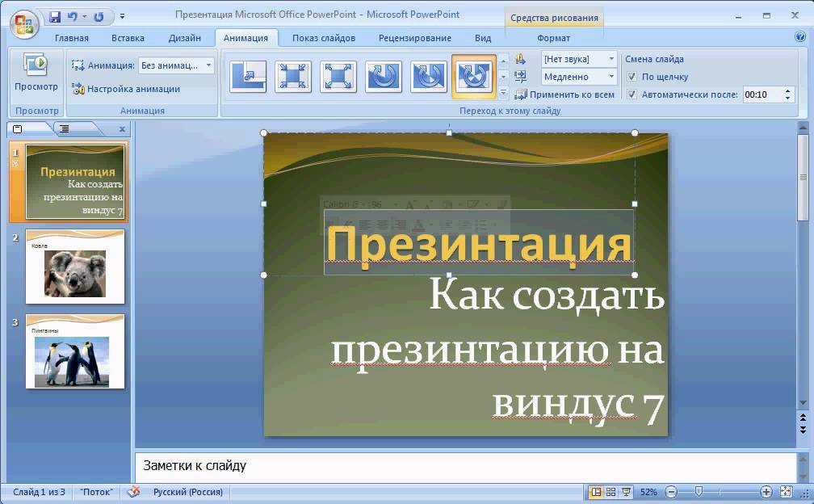This screenshot has height=504, width=814.
Task: Open the Без анимации dropdown
Action: [176, 65]
